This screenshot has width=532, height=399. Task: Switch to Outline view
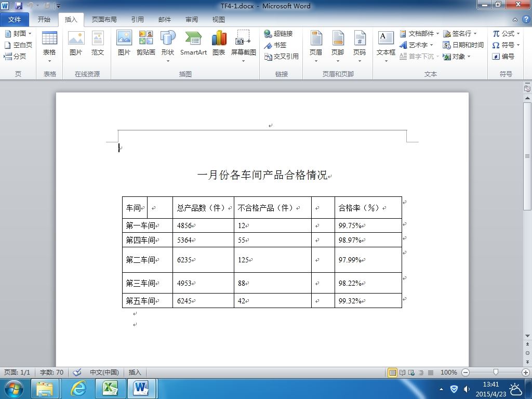pyautogui.click(x=421, y=373)
